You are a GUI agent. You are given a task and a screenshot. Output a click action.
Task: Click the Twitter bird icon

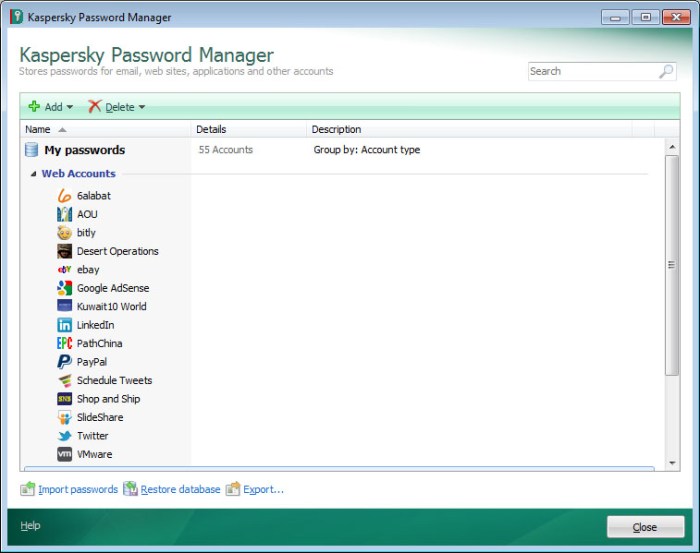tap(64, 436)
